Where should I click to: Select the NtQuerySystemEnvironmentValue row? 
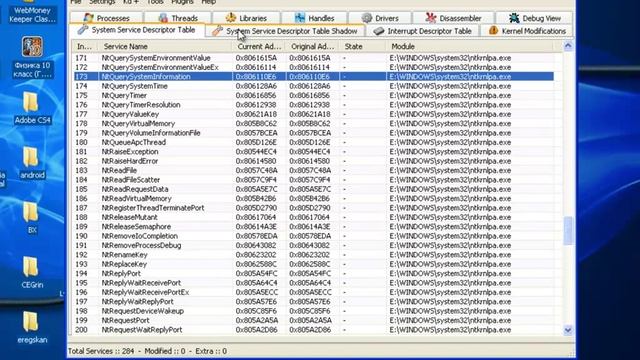[313, 58]
